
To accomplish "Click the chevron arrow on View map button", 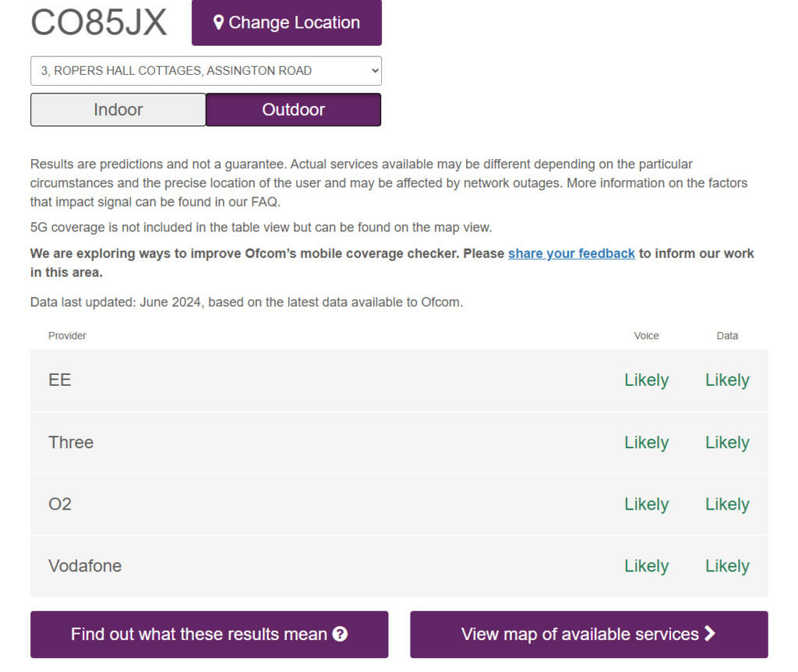I will (710, 634).
